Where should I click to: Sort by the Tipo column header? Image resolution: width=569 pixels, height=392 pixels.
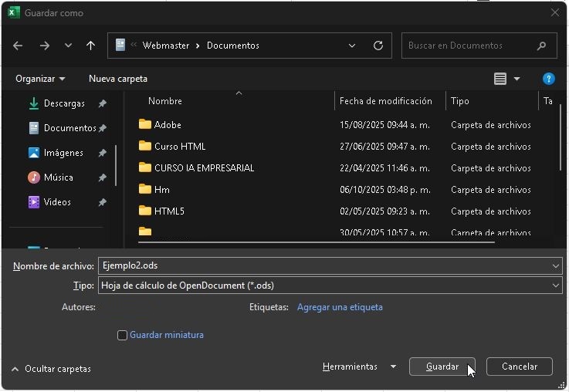coord(460,101)
